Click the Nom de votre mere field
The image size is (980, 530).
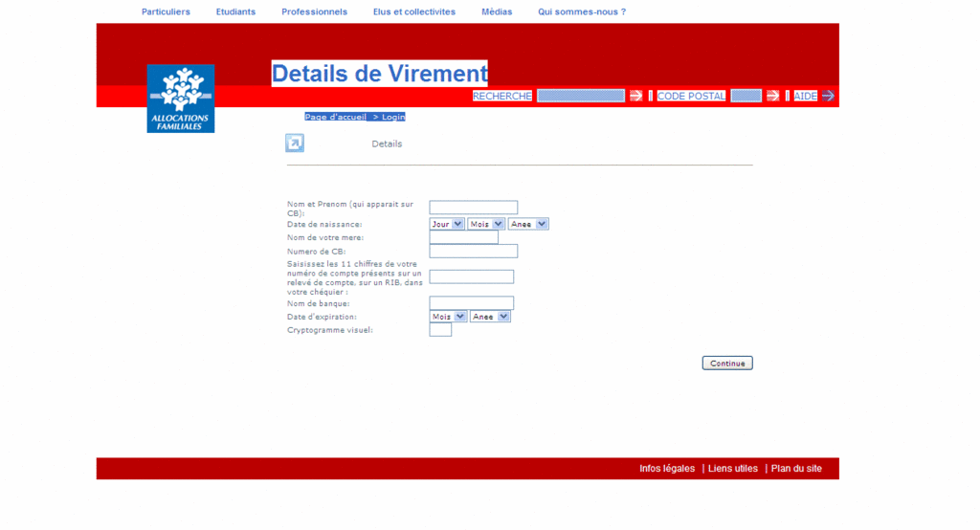tap(464, 237)
